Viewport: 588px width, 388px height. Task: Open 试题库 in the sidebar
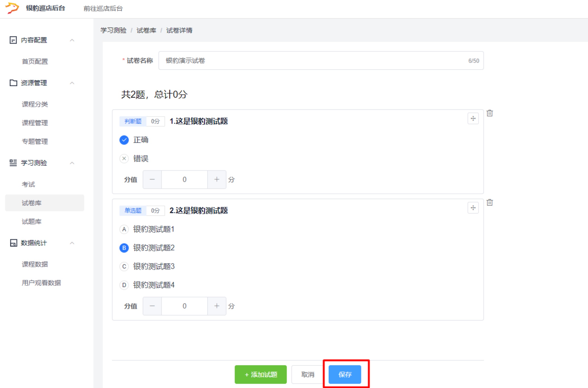coord(31,222)
